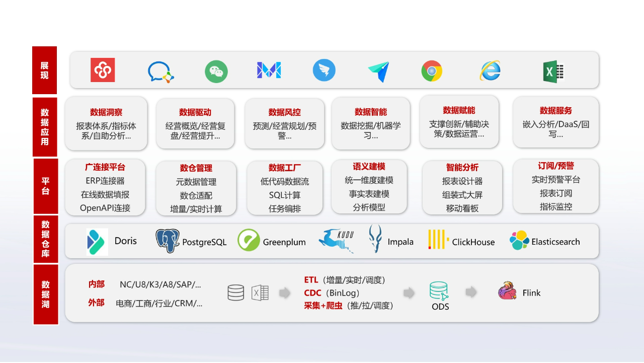The width and height of the screenshot is (644, 363).
Task: Select the Impala head logo
Action: [375, 239]
